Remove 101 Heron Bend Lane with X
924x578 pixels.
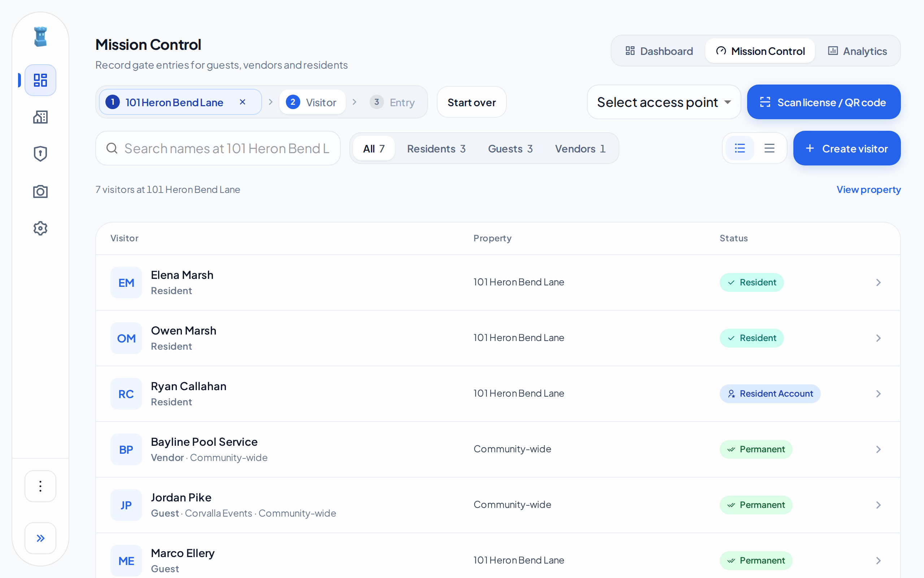243,102
